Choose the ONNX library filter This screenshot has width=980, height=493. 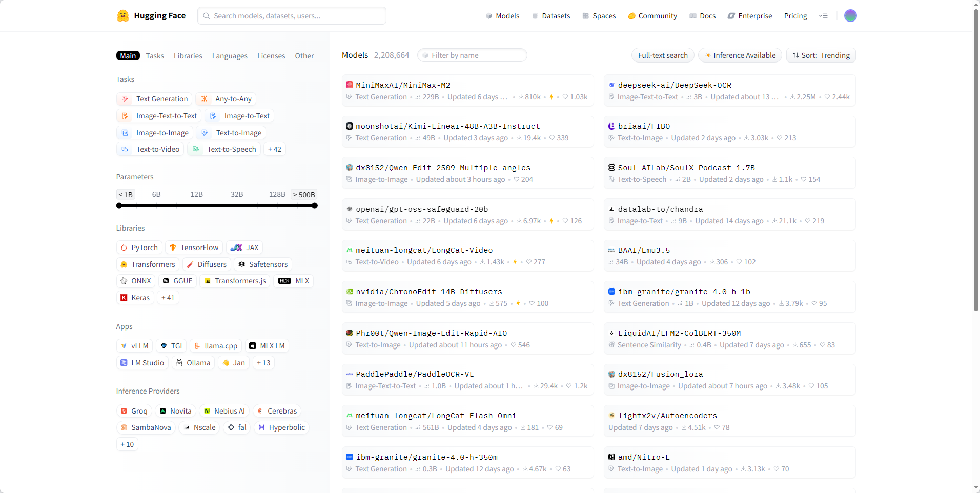tap(136, 281)
